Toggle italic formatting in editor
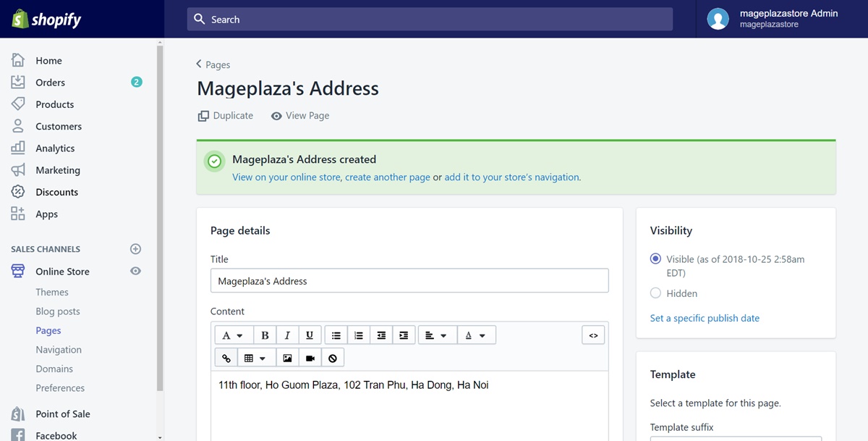The height and width of the screenshot is (441, 868). 287,335
